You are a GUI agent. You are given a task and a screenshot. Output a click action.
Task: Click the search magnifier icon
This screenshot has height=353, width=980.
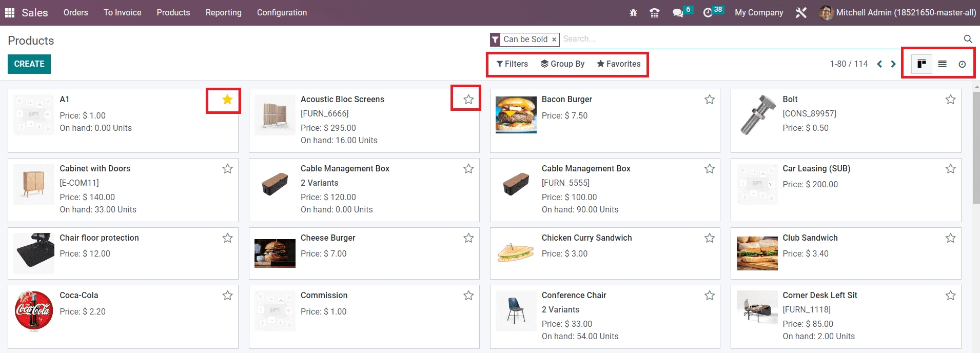(968, 39)
